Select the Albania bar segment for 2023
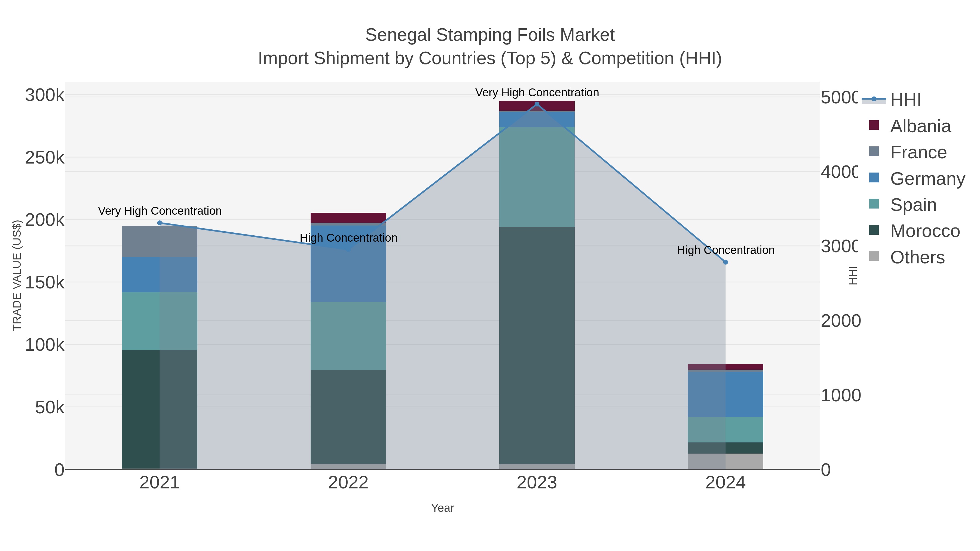The width and height of the screenshot is (980, 551). [x=537, y=106]
